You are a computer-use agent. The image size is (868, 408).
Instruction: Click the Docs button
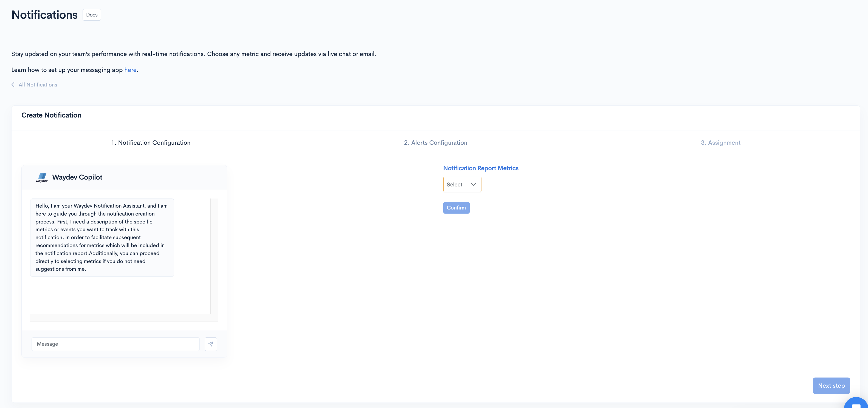92,15
